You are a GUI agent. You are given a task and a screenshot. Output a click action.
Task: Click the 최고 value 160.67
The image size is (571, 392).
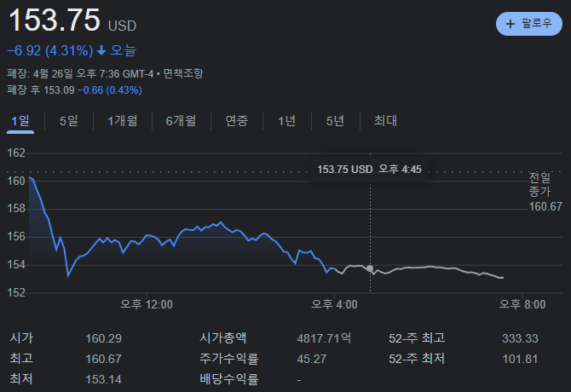point(103,360)
